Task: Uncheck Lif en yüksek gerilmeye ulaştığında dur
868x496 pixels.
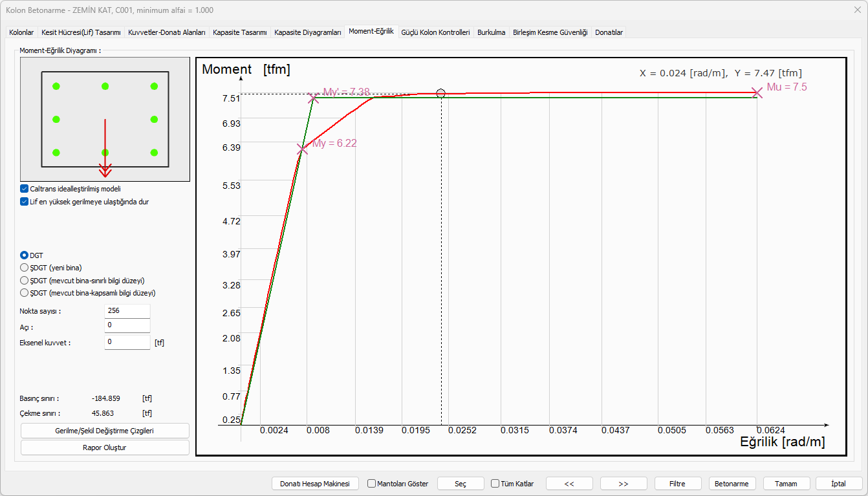Action: [25, 201]
